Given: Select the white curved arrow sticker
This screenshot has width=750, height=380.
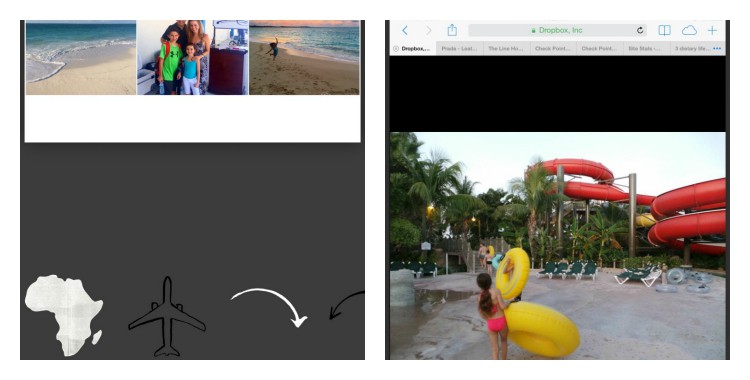Looking at the screenshot, I should point(269,308).
